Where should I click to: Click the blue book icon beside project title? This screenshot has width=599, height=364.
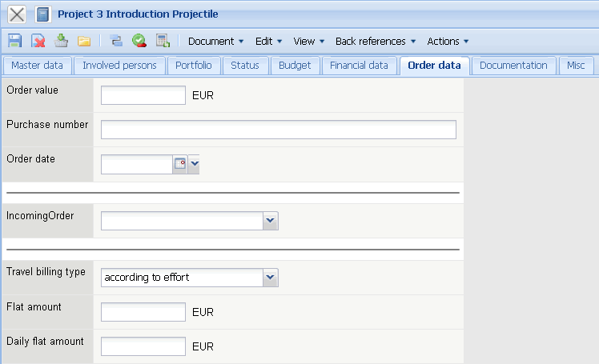click(43, 14)
